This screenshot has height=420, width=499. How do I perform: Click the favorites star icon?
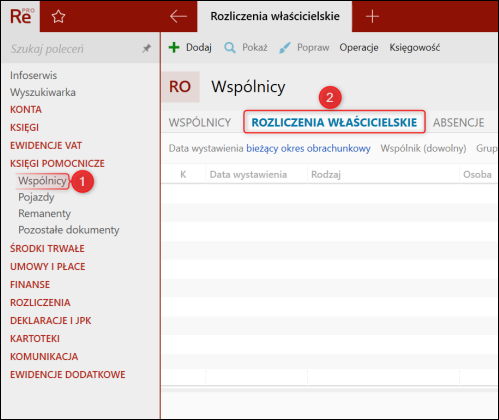point(58,16)
